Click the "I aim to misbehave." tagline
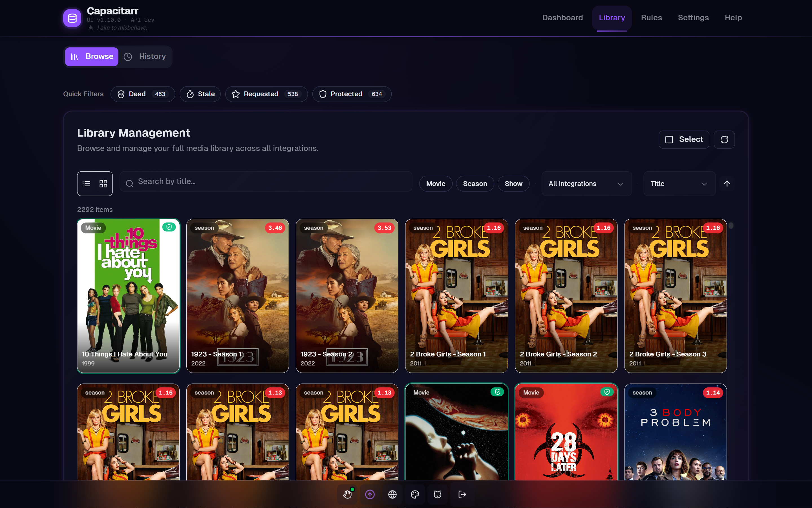The width and height of the screenshot is (812, 508). 122,28
